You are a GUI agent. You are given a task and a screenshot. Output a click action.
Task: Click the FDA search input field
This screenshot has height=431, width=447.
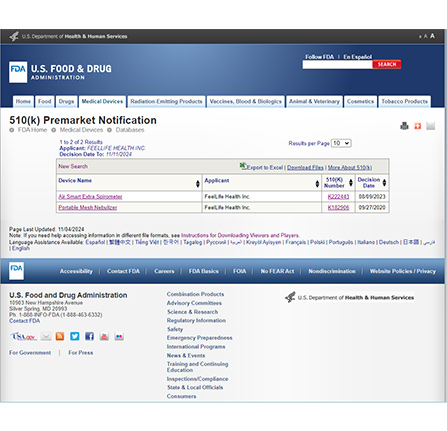point(337,65)
